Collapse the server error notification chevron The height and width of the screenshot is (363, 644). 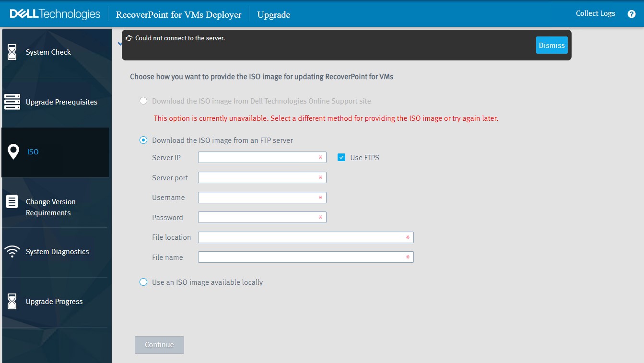[x=119, y=43]
